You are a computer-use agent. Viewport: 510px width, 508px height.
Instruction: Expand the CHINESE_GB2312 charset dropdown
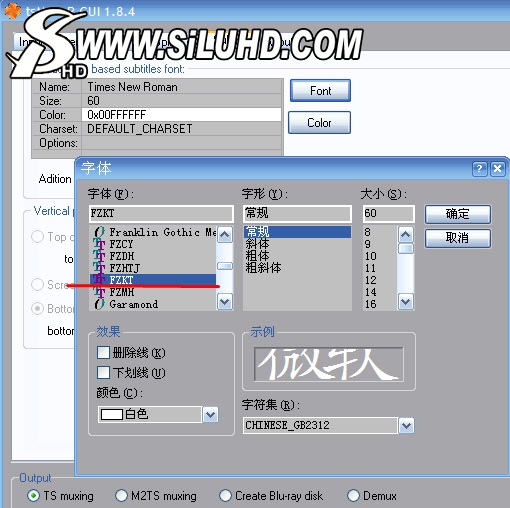click(x=406, y=425)
